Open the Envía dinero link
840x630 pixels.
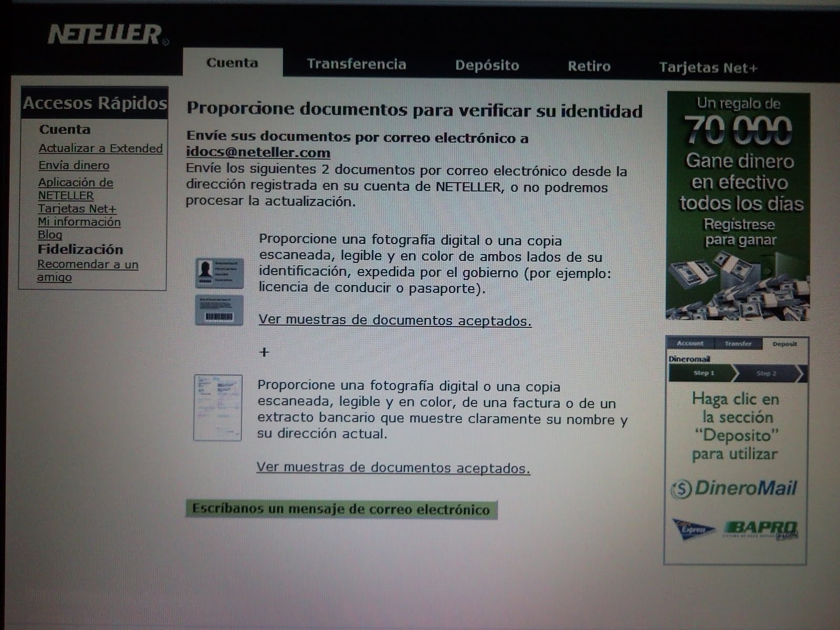pos(74,165)
